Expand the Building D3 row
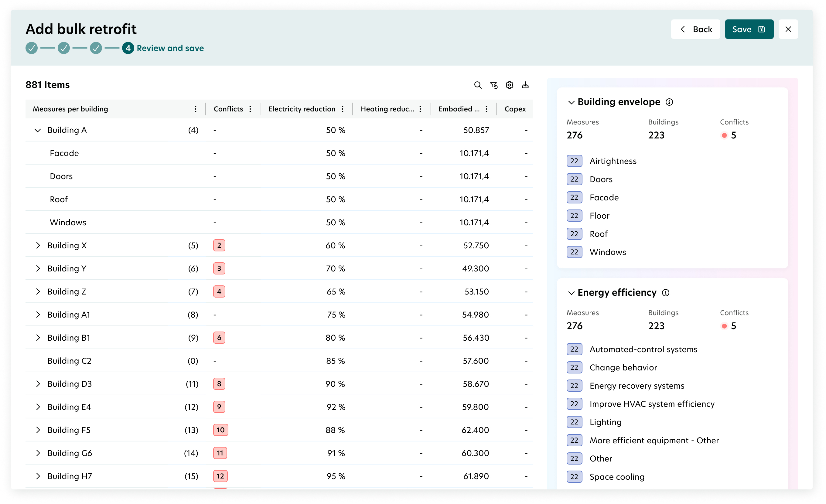The height and width of the screenshot is (504, 826). (38, 384)
